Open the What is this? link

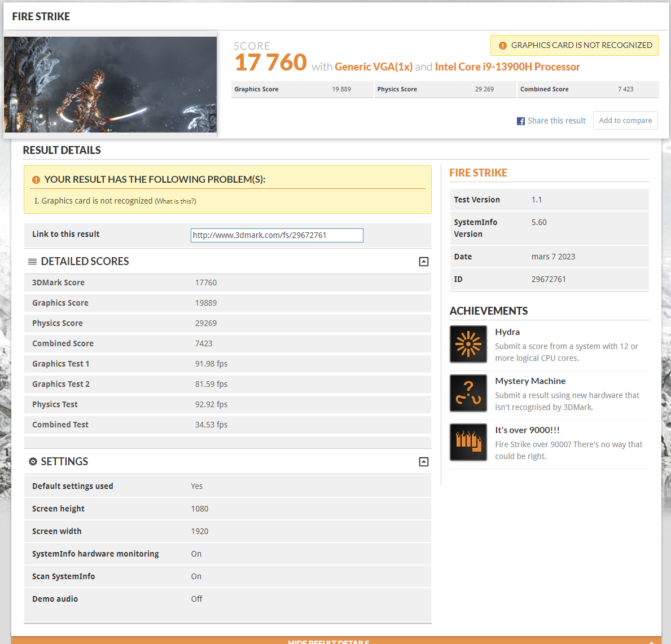pyautogui.click(x=176, y=201)
